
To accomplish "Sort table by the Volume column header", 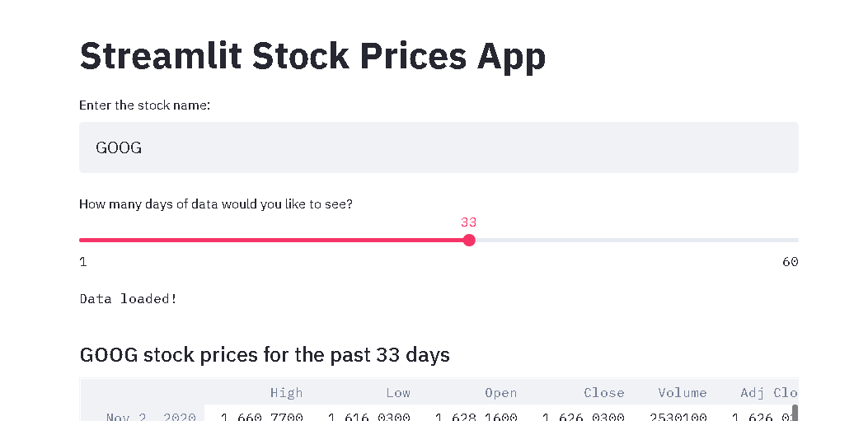I will tap(683, 393).
